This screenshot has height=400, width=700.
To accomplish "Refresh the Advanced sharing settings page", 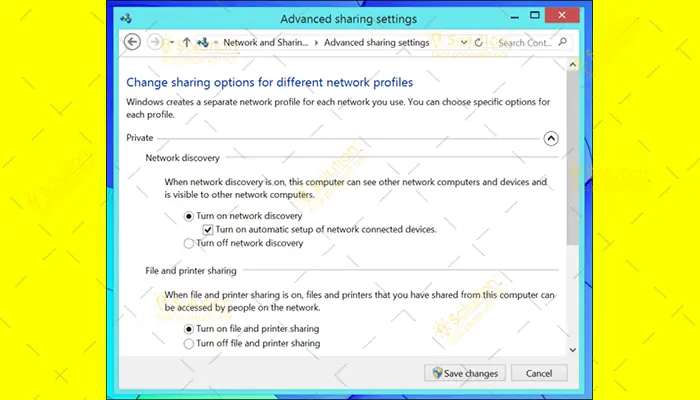I will click(479, 42).
